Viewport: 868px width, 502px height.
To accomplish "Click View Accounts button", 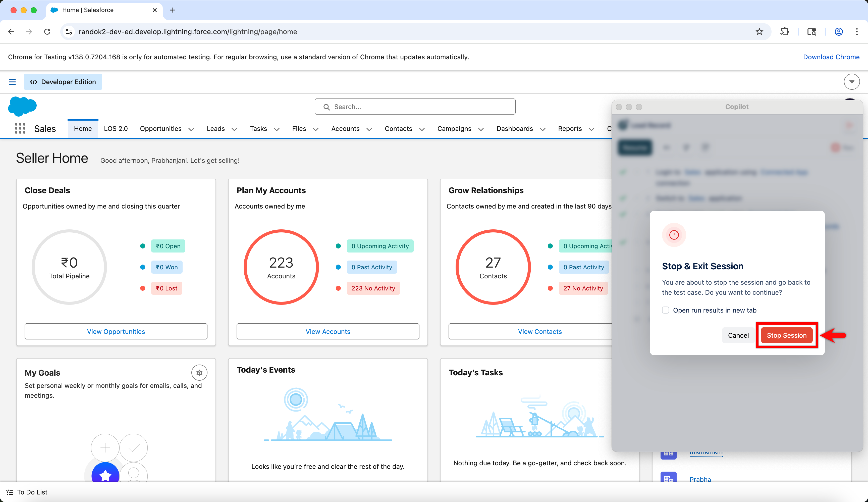I will [x=328, y=331].
